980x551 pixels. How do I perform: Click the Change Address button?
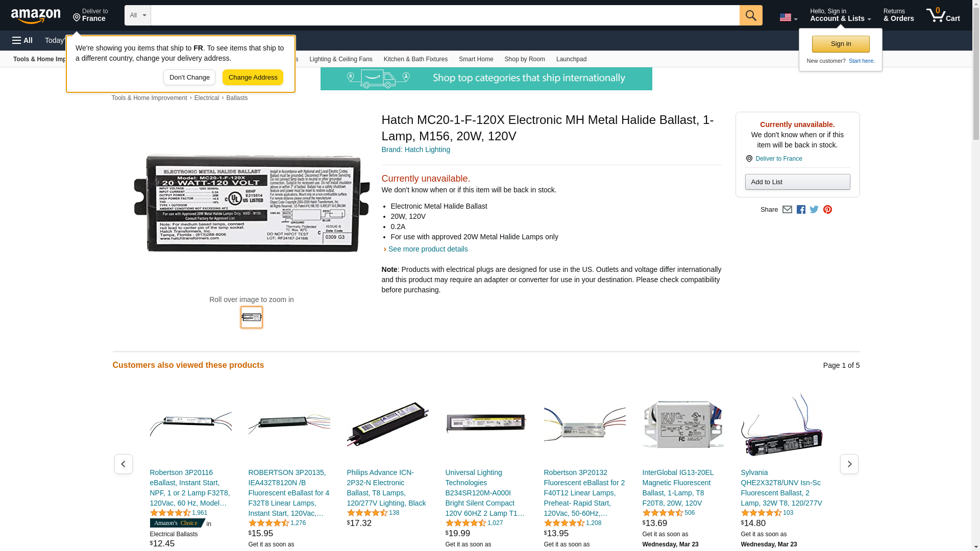(x=253, y=78)
